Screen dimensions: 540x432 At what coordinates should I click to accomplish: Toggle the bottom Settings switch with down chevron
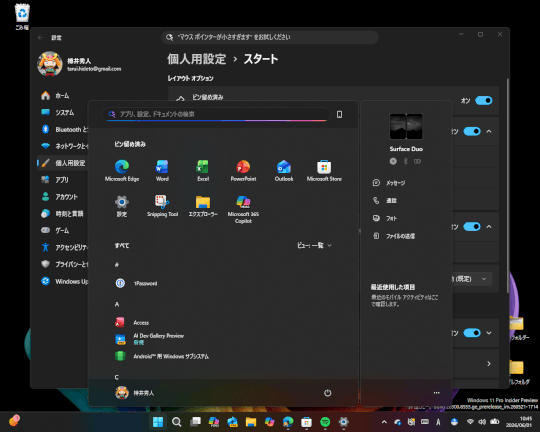472,333
